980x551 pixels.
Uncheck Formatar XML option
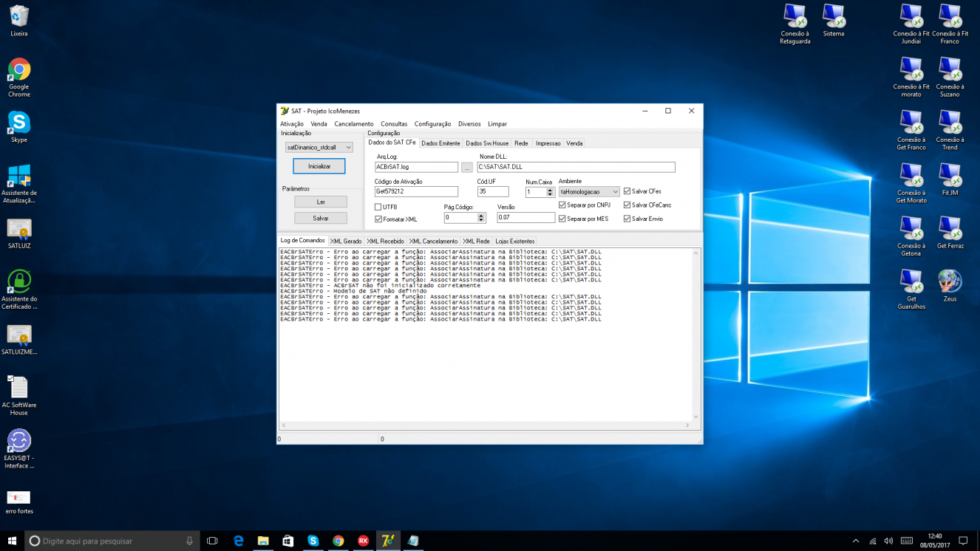[x=378, y=219]
